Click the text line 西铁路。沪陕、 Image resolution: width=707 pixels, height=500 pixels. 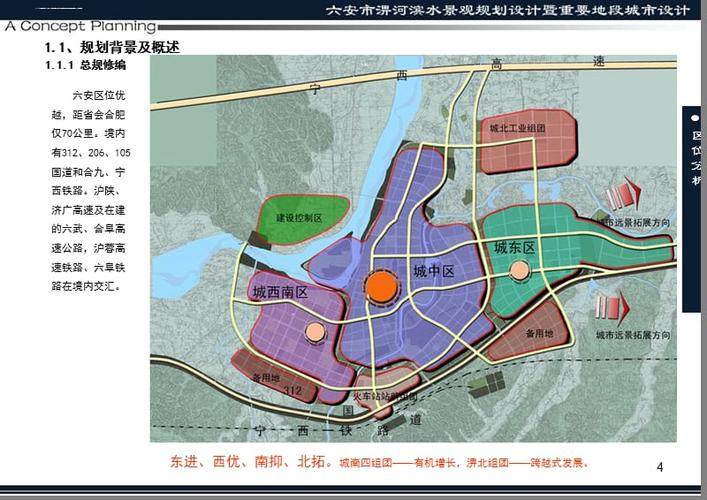[85, 191]
